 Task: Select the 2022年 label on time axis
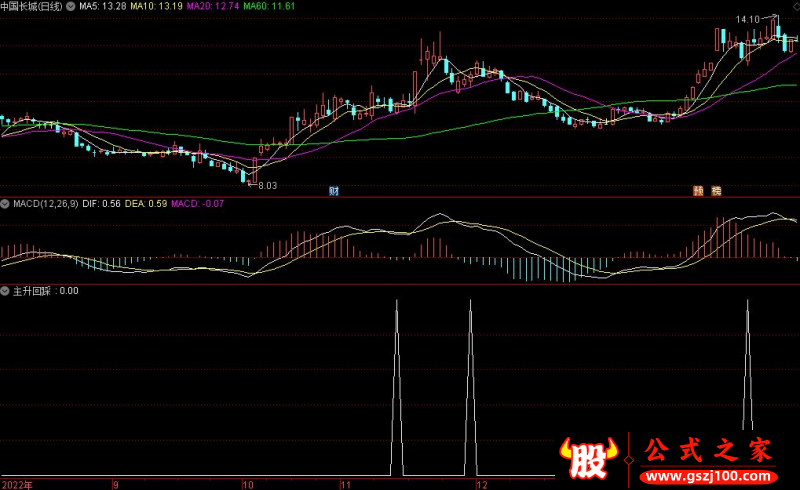[17, 484]
